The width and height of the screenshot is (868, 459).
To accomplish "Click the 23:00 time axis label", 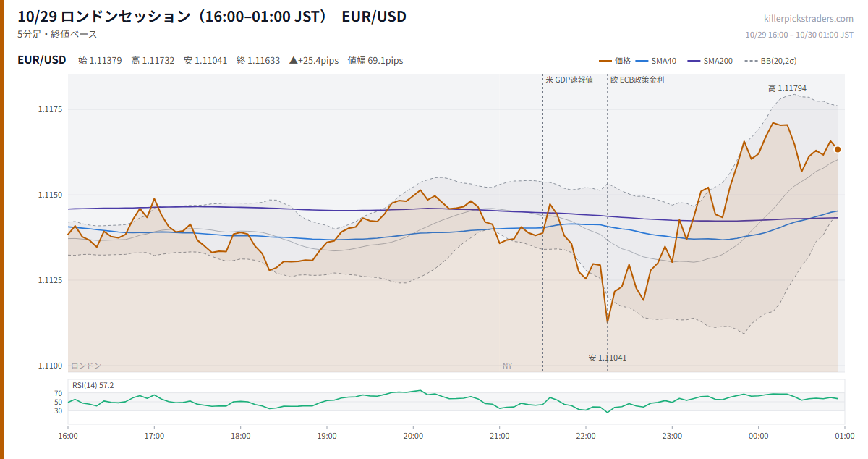I will pos(672,436).
